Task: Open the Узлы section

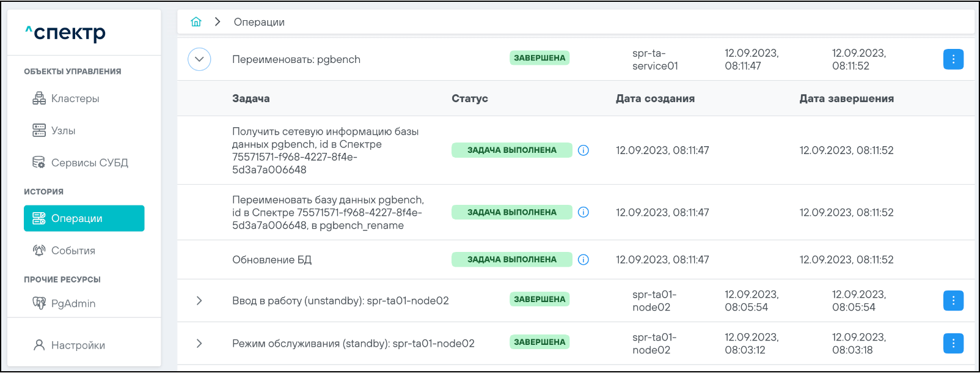Action: pos(63,131)
